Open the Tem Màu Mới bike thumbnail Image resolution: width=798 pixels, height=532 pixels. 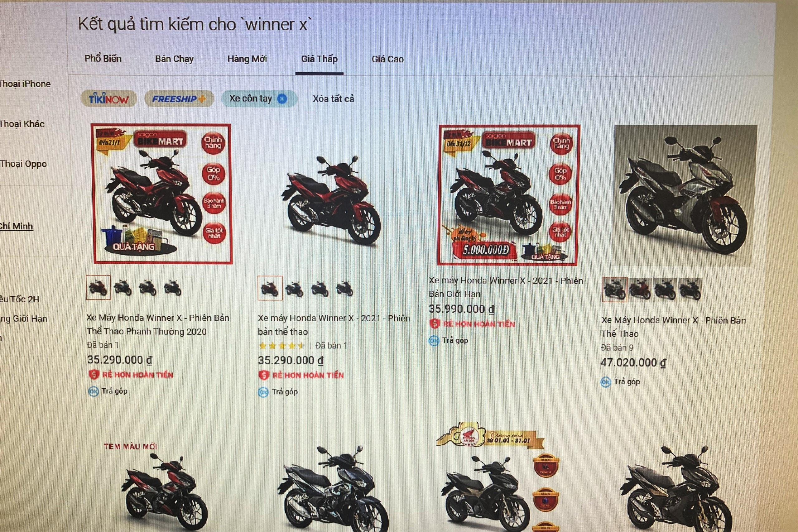pyautogui.click(x=163, y=485)
